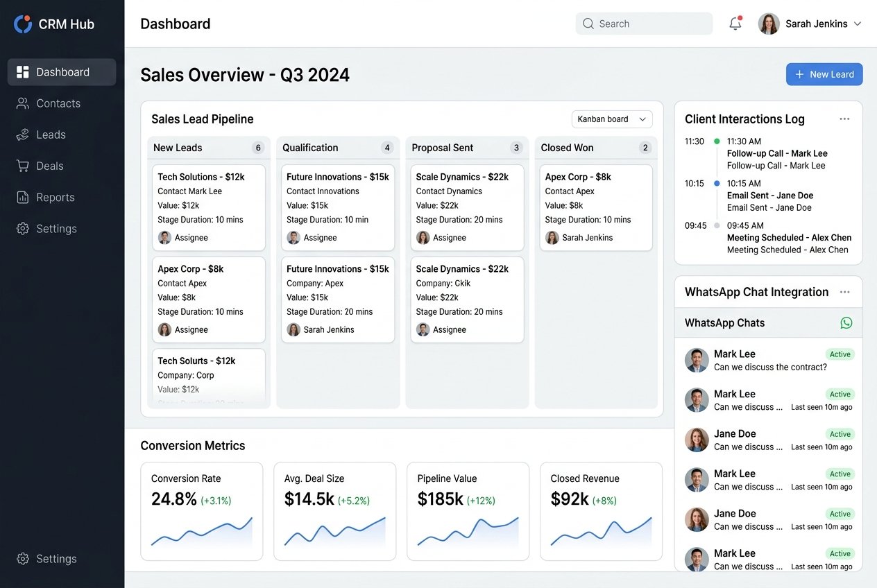The width and height of the screenshot is (877, 588).
Task: Click the Reports chart icon
Action: coord(23,197)
